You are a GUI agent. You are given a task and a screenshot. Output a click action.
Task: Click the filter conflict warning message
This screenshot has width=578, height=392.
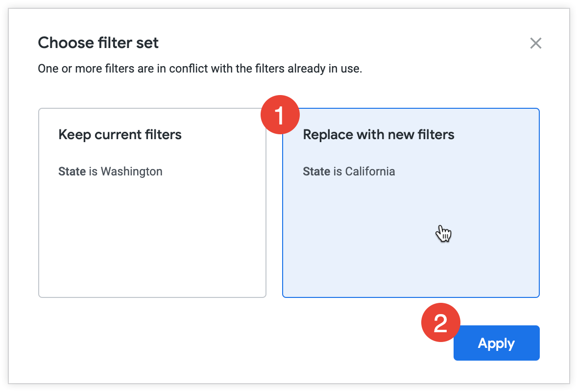pos(200,69)
